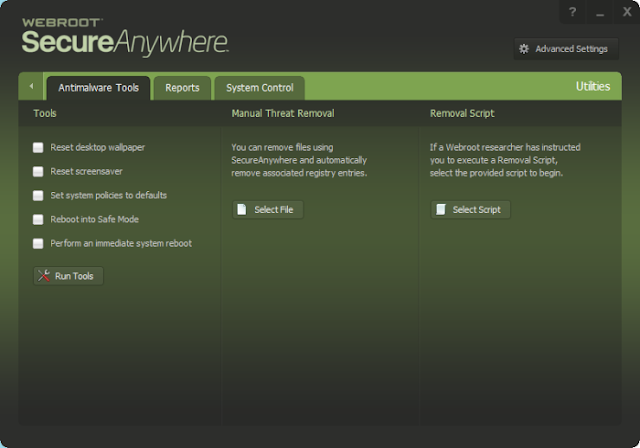
Task: Enable Reboot into Safe Mode checkbox
Action: coord(38,220)
